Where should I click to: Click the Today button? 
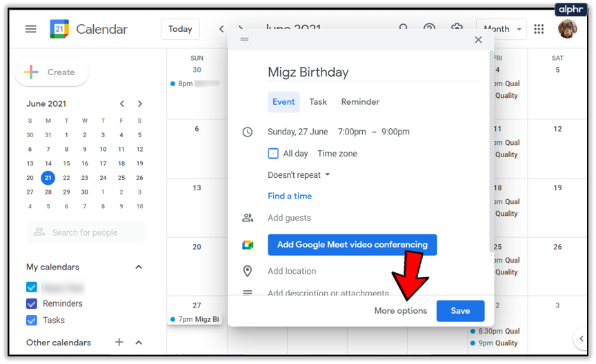(180, 29)
